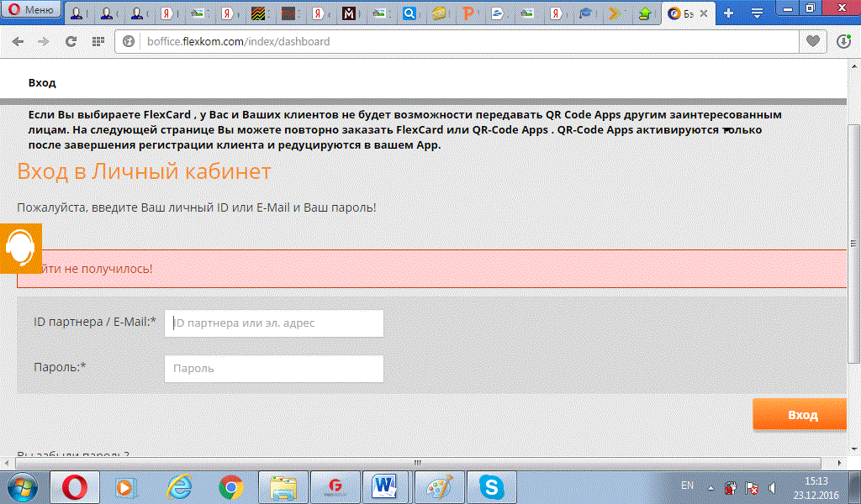
Task: Switch to the green upload arrow tab
Action: point(645,13)
